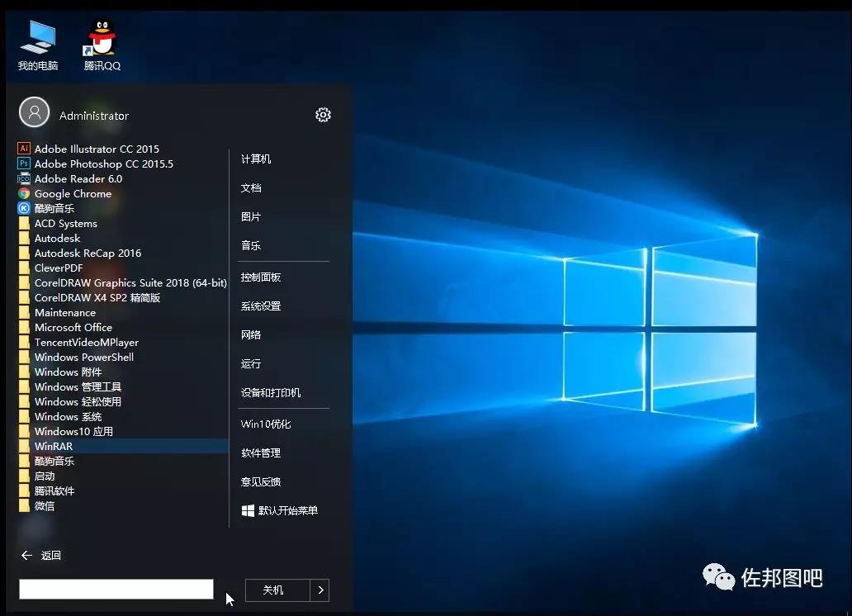Open Adobe Illustrator CC 2015
Viewport: 852px width, 616px height.
coord(97,149)
